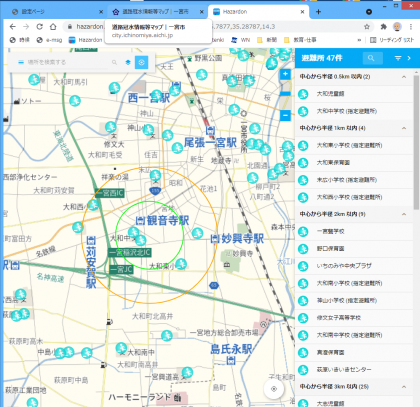Click the current location button at map bottom-right
This screenshot has width=420, height=407.
[x=274, y=389]
